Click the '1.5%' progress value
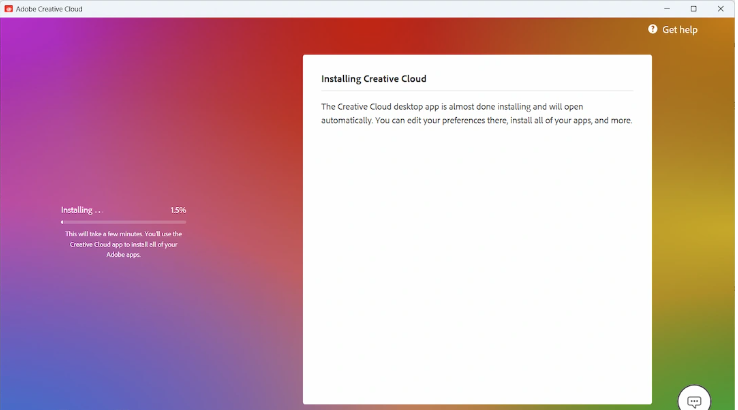 178,210
